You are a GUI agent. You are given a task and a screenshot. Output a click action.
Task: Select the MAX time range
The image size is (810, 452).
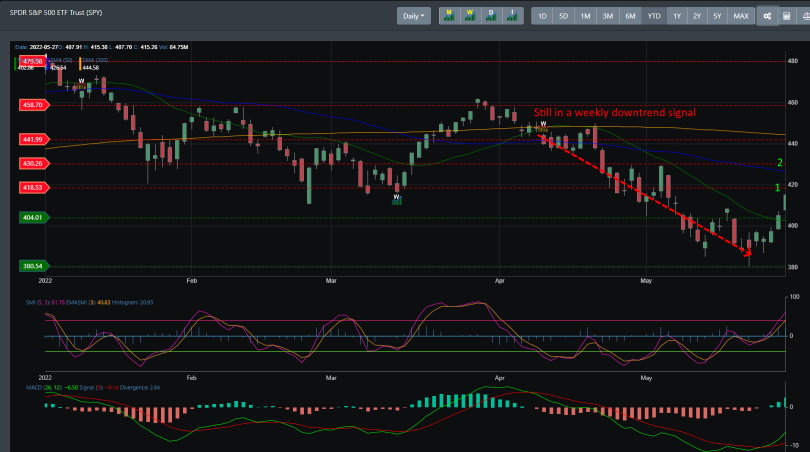pyautogui.click(x=740, y=16)
